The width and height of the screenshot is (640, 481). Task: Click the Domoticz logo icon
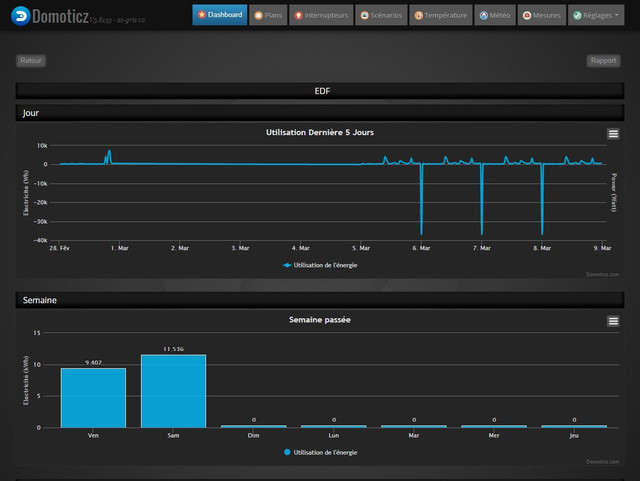[20, 16]
